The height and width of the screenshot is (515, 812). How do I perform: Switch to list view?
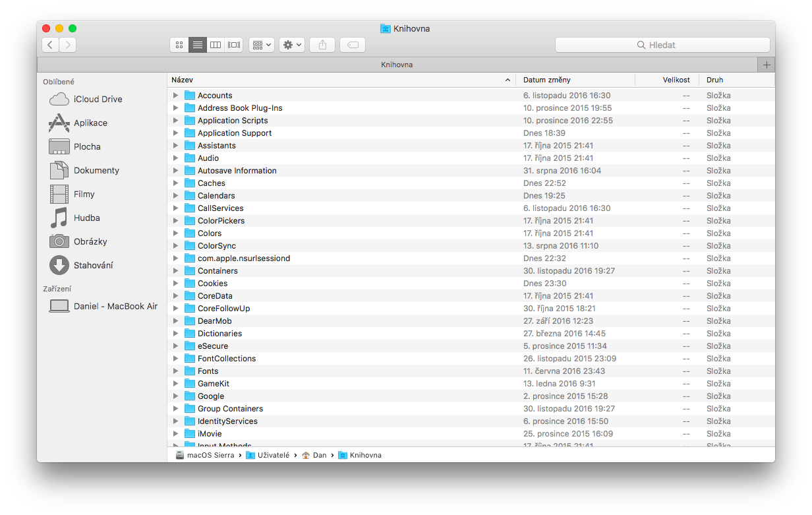click(x=197, y=45)
